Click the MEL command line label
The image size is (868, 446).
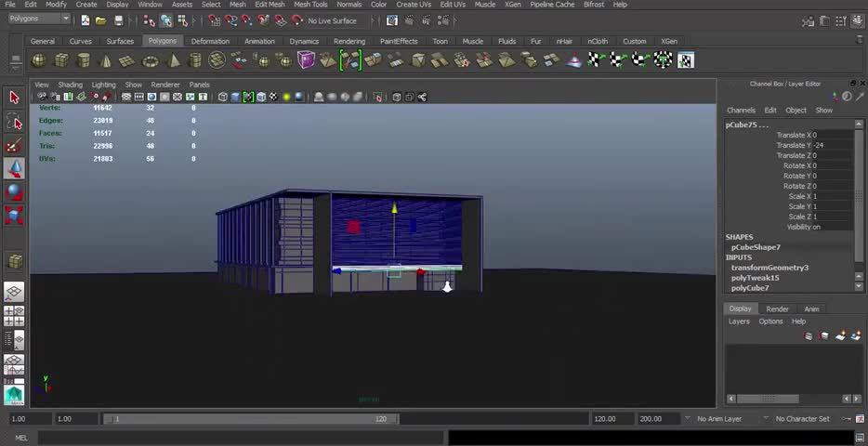(21, 438)
